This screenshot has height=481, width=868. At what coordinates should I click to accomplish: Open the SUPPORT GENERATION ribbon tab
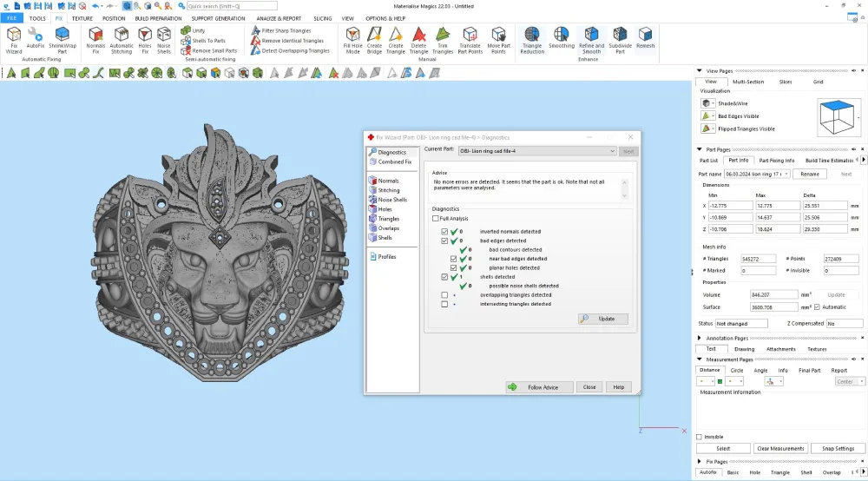[218, 18]
